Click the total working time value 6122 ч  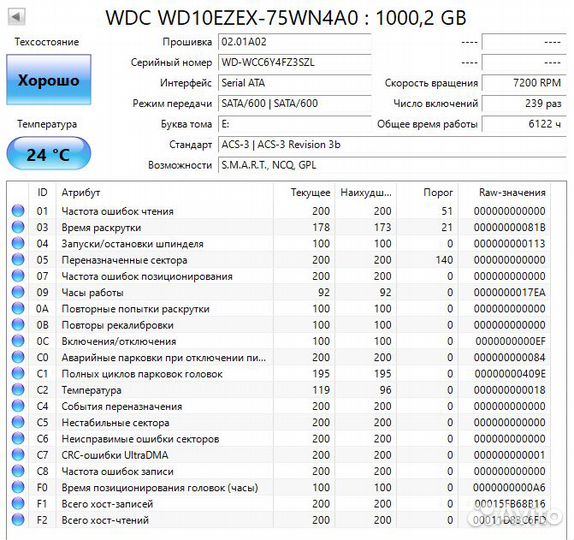(524, 124)
